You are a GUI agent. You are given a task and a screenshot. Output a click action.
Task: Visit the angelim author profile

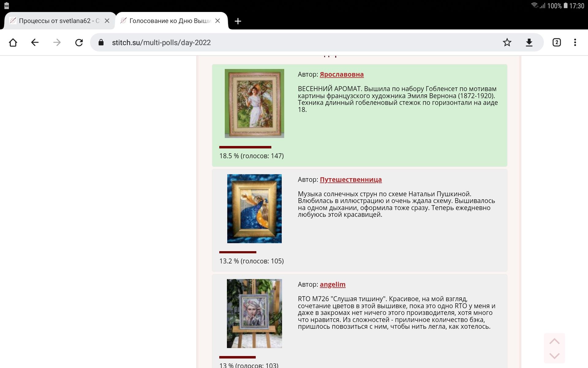(333, 284)
